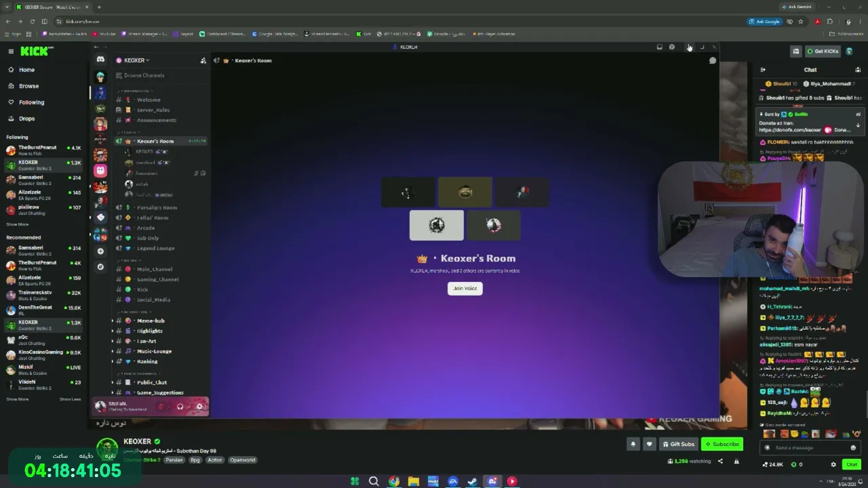Open the emoji picker in Kick chat

tap(853, 447)
